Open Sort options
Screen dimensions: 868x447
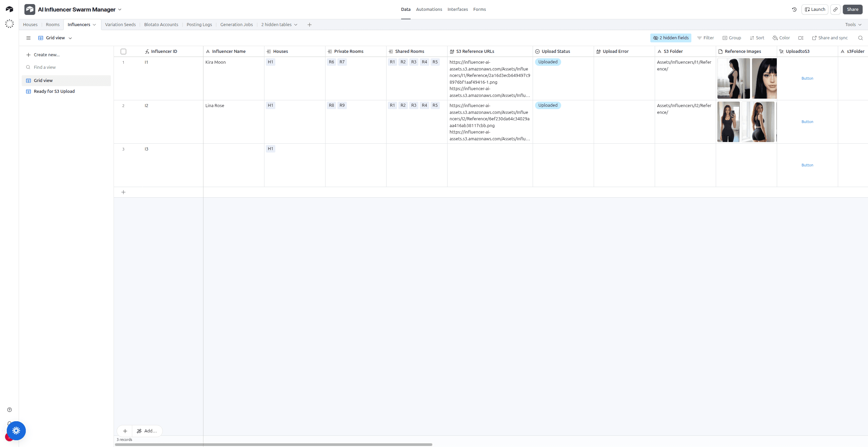pos(757,38)
